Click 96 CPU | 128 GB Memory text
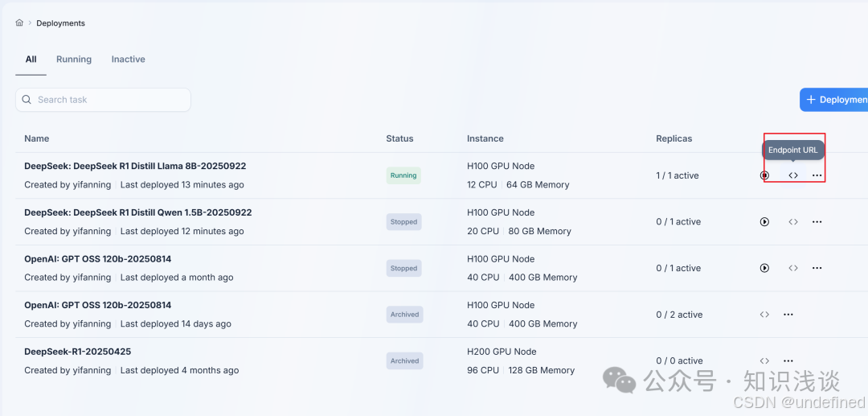This screenshot has height=416, width=868. click(x=521, y=370)
